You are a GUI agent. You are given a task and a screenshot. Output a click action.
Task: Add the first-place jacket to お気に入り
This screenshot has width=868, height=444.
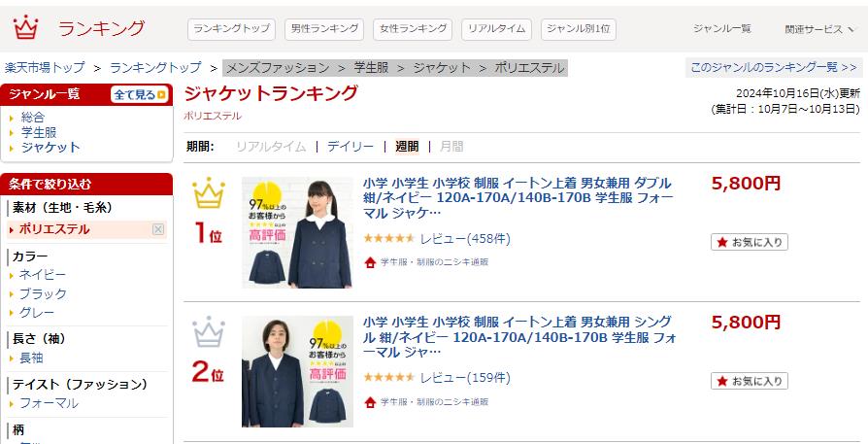pos(750,242)
